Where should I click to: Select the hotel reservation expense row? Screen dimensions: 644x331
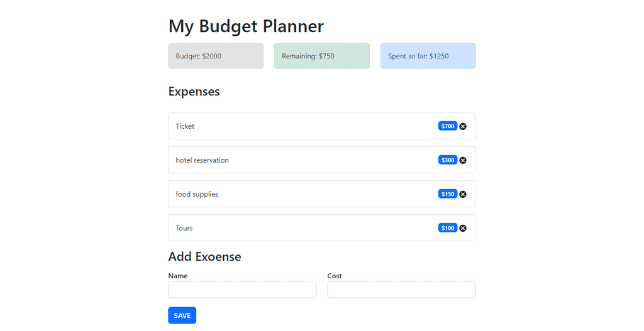322,160
